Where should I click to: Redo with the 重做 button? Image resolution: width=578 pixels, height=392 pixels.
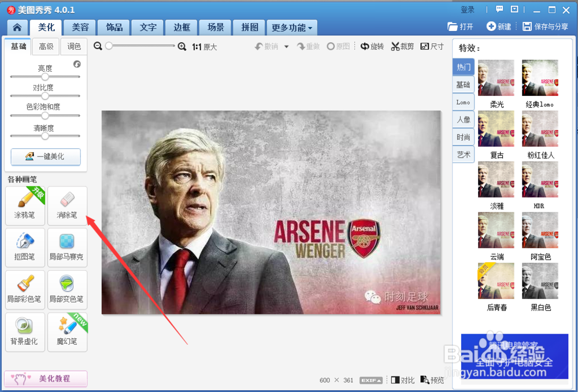(x=309, y=46)
